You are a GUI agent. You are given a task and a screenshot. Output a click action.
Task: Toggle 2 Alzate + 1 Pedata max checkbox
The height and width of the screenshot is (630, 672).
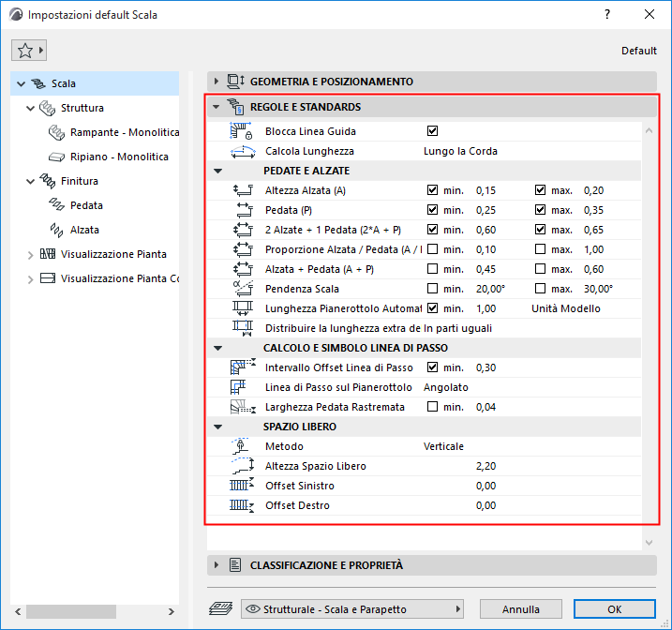[x=540, y=230]
